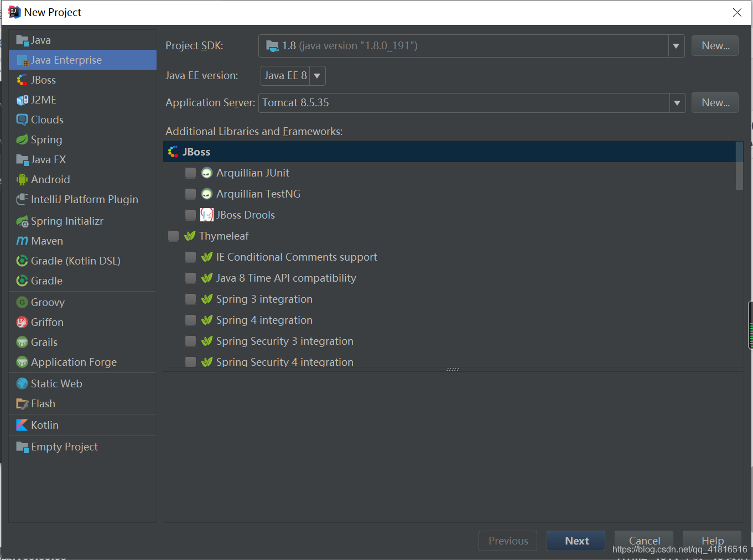Click the Android robot icon
Screen dimensions: 753x560
pyautogui.click(x=22, y=179)
